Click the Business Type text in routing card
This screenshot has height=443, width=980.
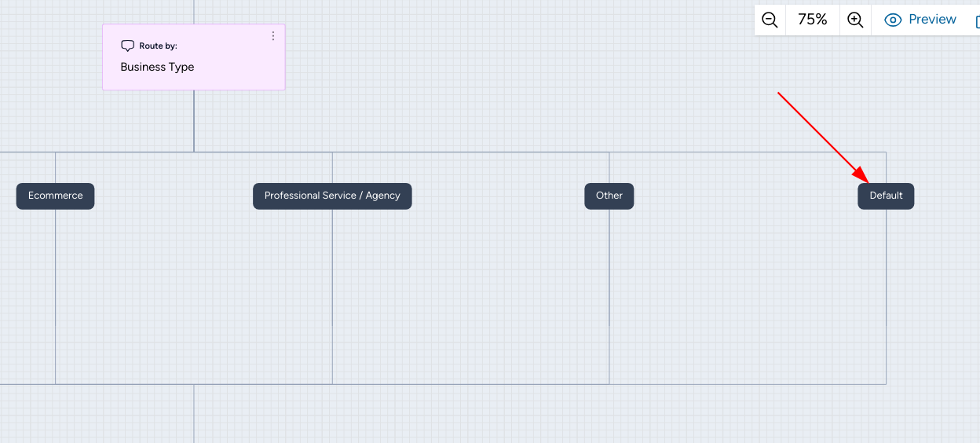point(157,67)
